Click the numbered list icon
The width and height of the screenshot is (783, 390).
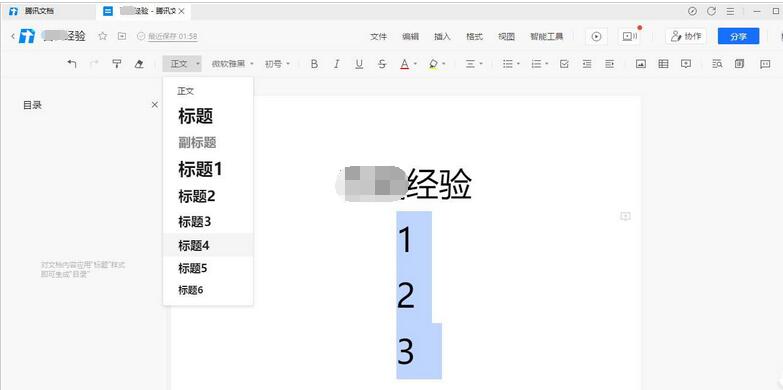536,64
